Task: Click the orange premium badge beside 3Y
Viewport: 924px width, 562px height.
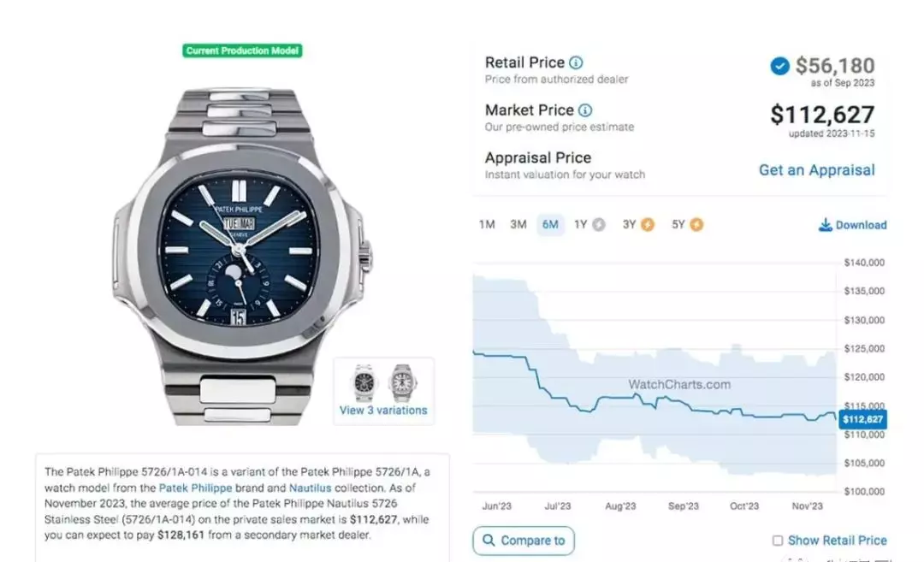Action: click(648, 224)
